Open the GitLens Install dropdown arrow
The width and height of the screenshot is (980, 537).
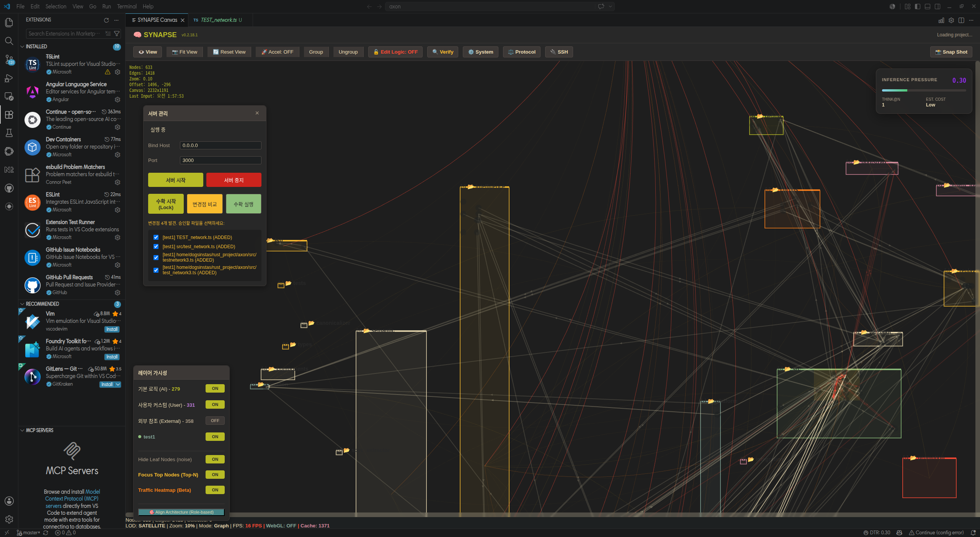click(x=118, y=385)
